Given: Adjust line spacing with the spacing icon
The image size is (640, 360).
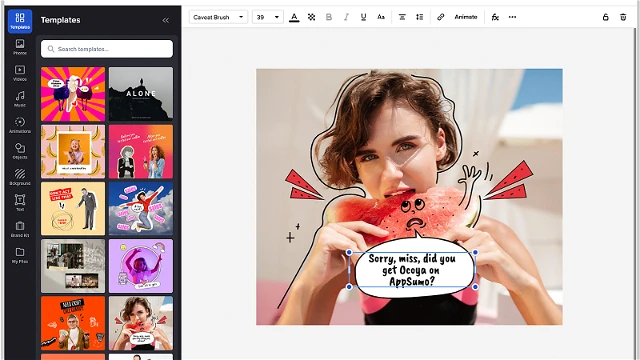Looking at the screenshot, I should tap(420, 17).
